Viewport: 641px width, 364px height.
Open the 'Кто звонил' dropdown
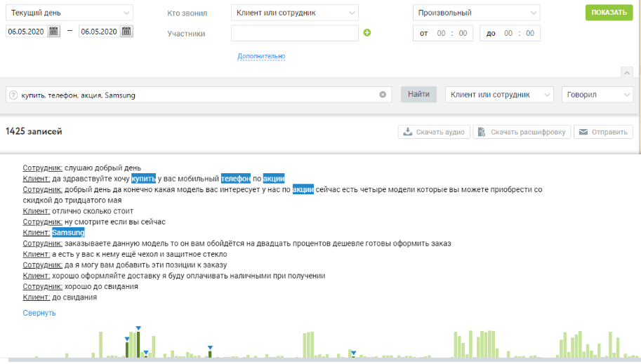click(294, 13)
